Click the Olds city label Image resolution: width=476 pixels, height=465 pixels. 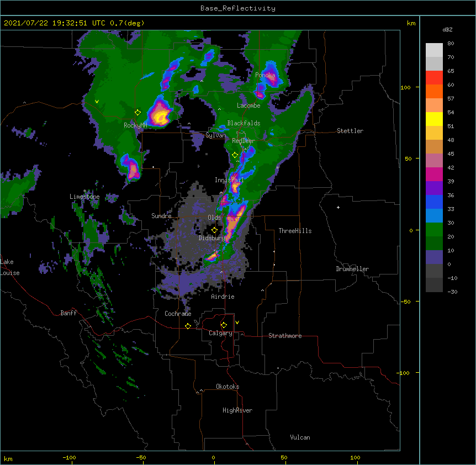point(214,218)
